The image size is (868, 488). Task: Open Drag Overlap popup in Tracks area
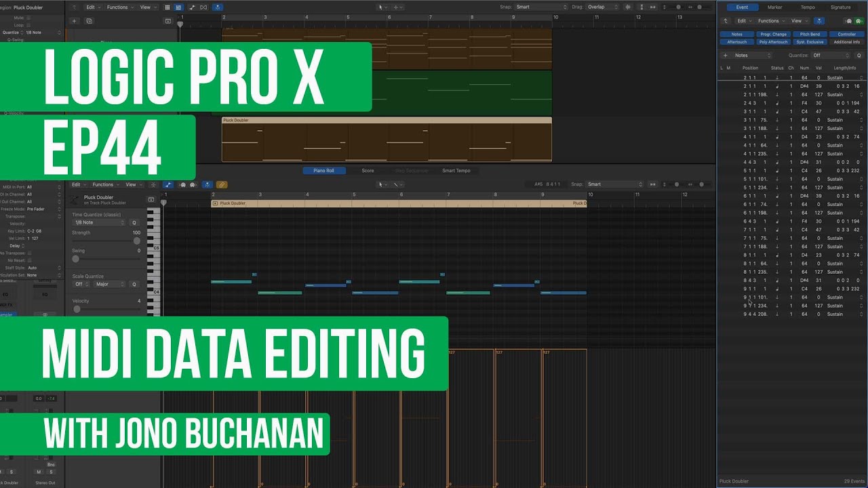click(601, 7)
